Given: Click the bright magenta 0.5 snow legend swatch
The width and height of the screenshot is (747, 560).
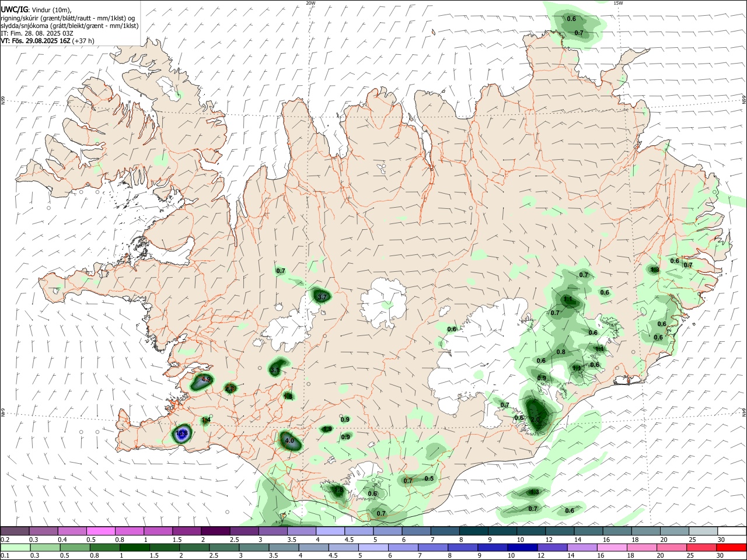Looking at the screenshot, I should 100,531.
